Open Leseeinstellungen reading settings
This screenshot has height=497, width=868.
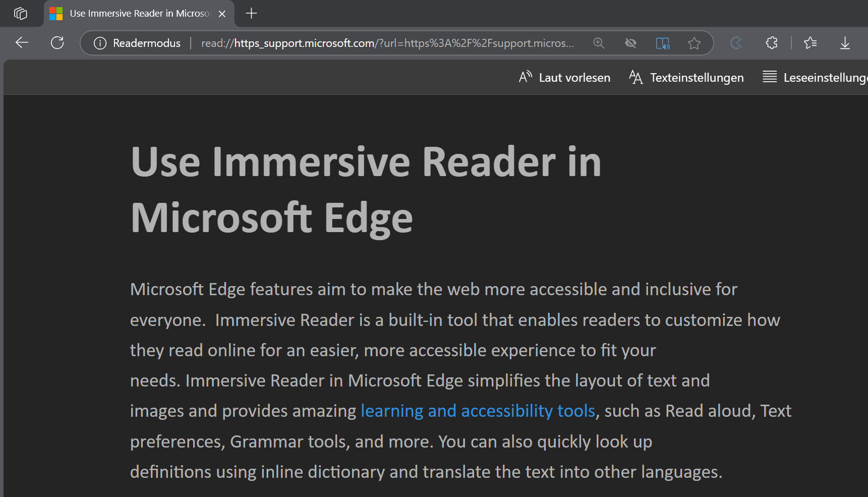point(815,77)
